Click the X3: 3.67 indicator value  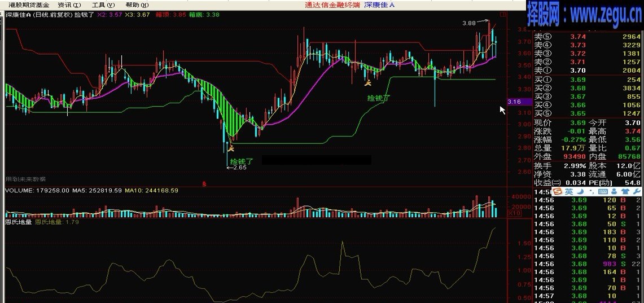(x=137, y=15)
